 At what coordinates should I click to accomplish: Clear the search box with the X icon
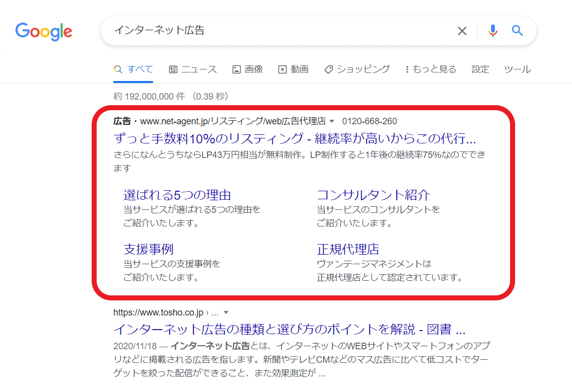pos(462,31)
